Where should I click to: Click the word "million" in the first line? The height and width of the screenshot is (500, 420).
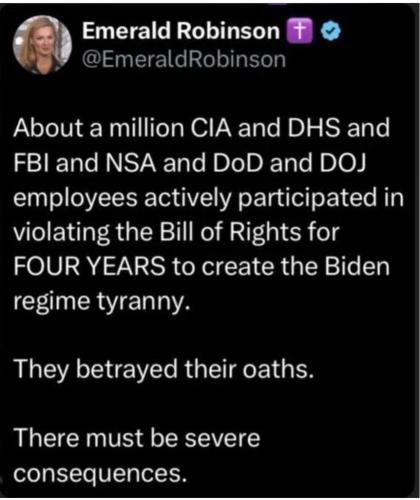click(147, 129)
